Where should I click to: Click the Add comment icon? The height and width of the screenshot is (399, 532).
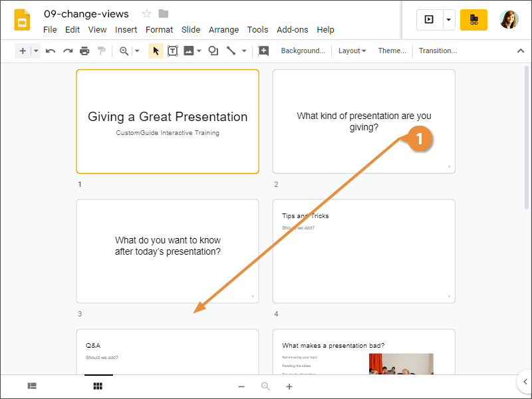pos(263,51)
